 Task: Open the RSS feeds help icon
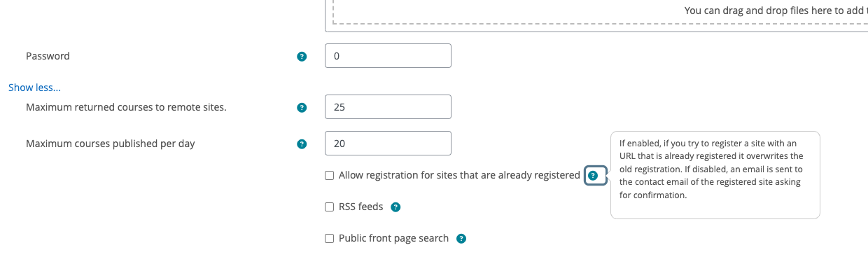(x=395, y=207)
